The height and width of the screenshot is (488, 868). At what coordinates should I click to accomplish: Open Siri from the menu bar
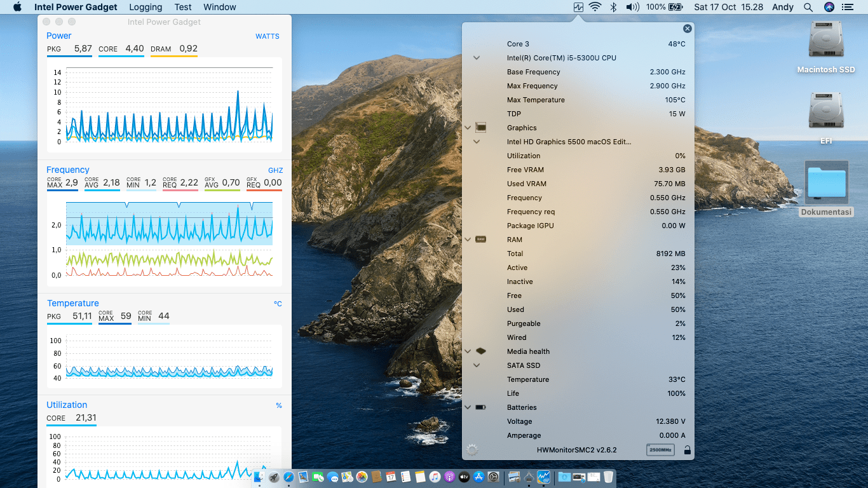pyautogui.click(x=829, y=8)
